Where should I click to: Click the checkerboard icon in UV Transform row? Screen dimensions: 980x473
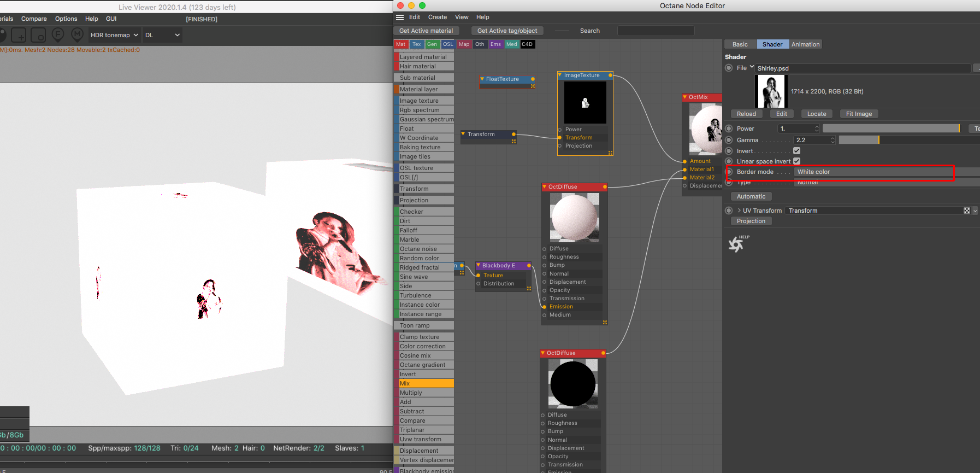pos(967,211)
